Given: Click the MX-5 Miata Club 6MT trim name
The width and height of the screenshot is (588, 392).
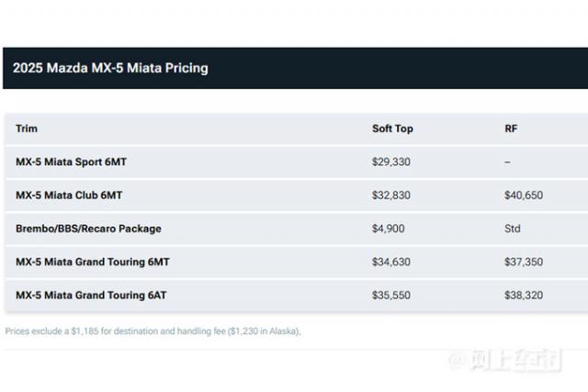Looking at the screenshot, I should tap(69, 196).
